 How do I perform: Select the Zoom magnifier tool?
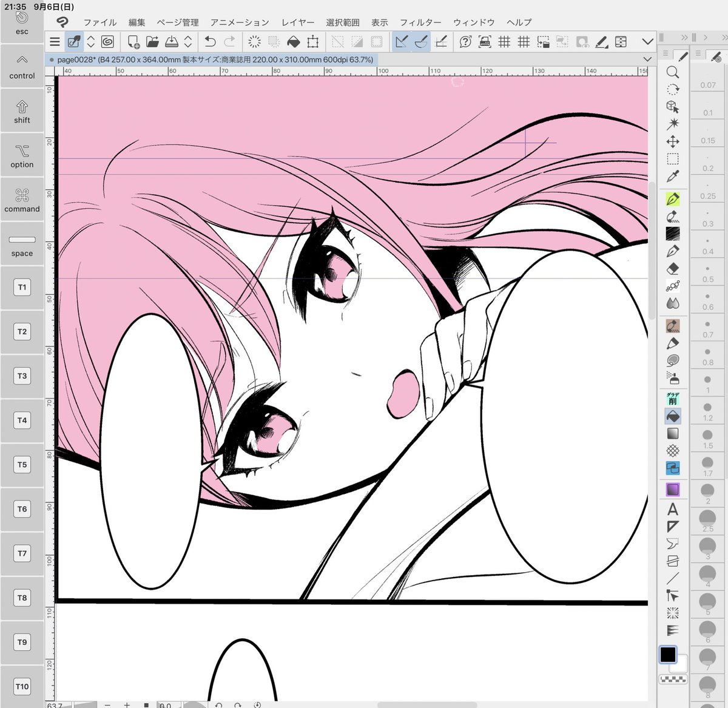point(673,72)
